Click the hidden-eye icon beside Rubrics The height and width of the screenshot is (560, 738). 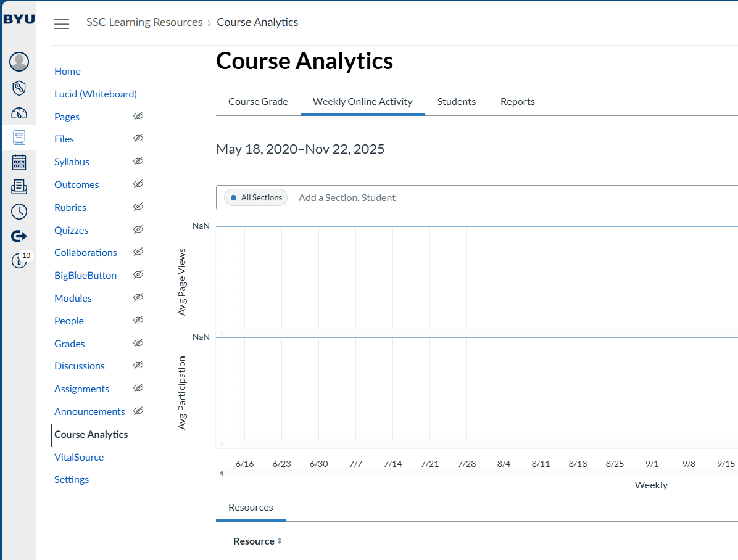coord(138,207)
